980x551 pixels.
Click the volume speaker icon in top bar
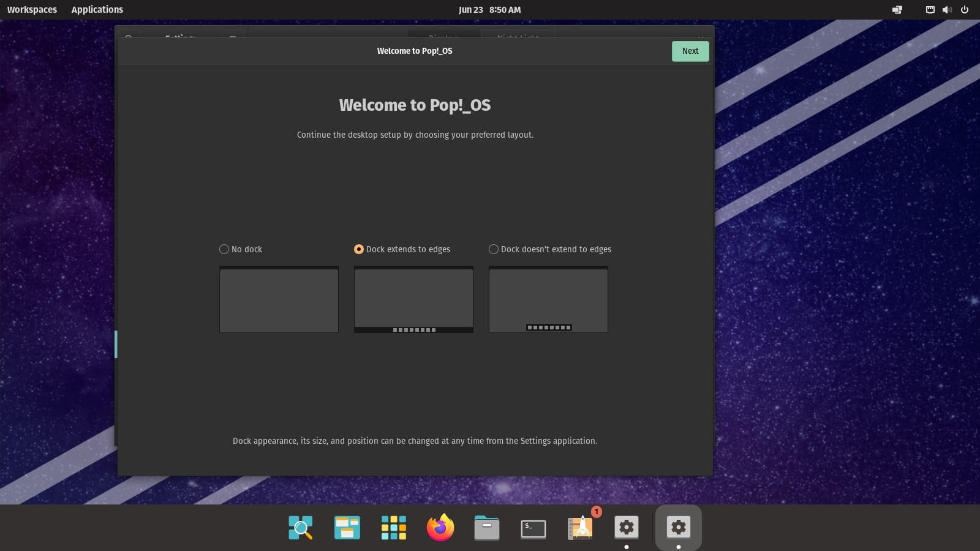click(x=947, y=10)
